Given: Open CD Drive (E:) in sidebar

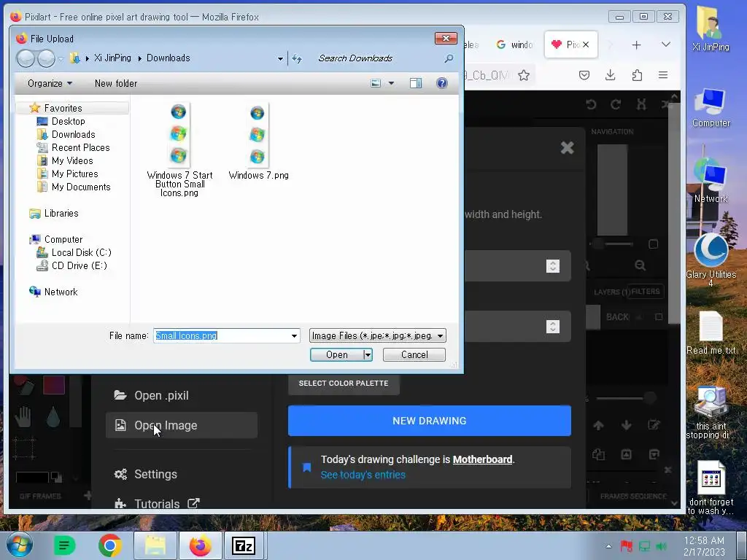Looking at the screenshot, I should 79,265.
